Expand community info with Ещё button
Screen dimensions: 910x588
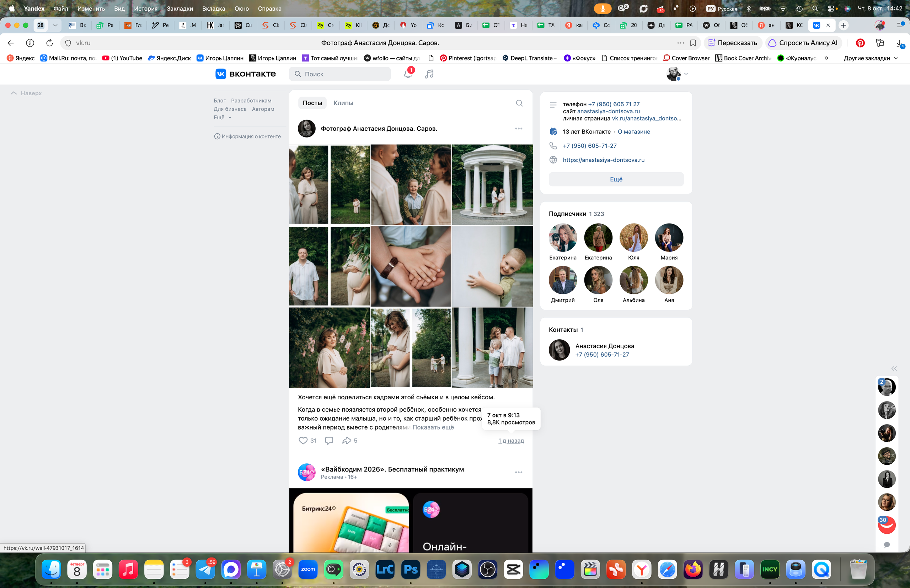click(616, 179)
